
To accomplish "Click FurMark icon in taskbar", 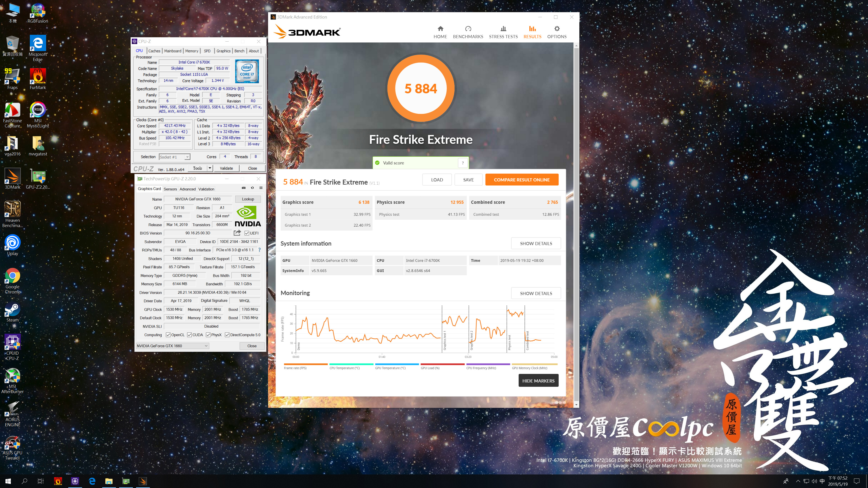I will (58, 481).
